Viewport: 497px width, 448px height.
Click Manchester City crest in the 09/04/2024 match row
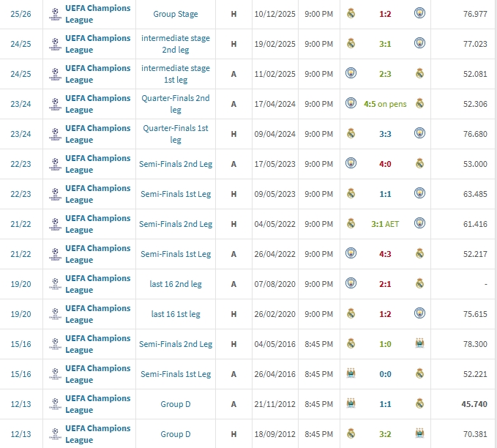point(419,134)
